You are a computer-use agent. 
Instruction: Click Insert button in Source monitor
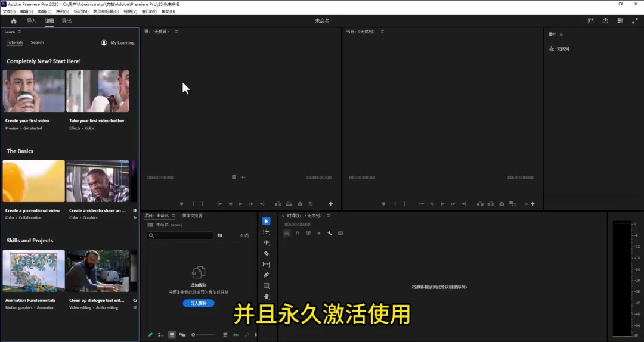[x=278, y=204]
